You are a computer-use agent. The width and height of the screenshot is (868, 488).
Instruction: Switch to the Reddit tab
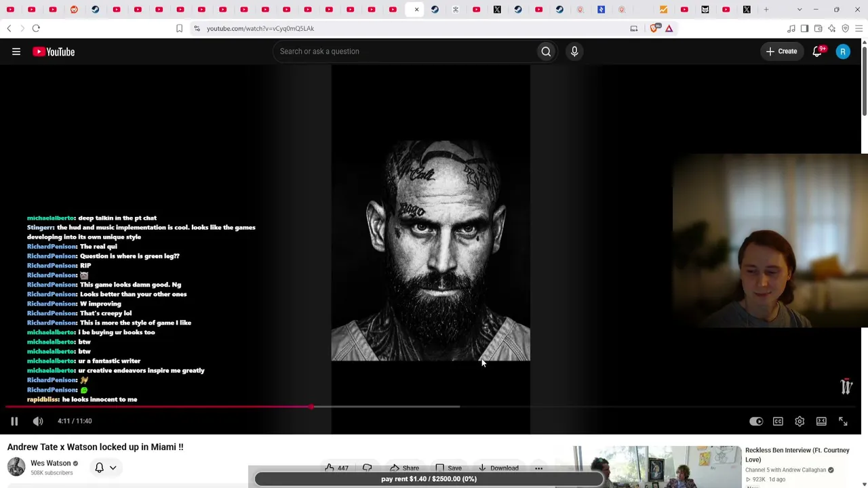74,9
